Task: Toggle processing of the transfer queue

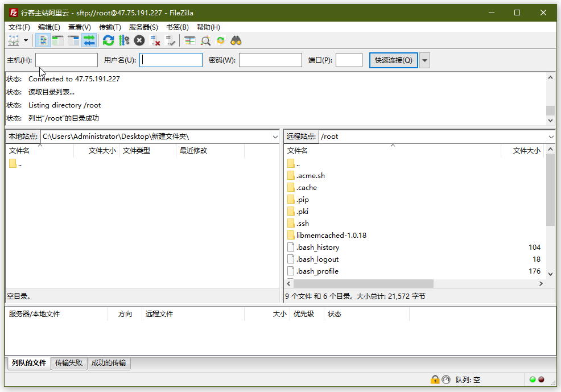Action: point(124,41)
